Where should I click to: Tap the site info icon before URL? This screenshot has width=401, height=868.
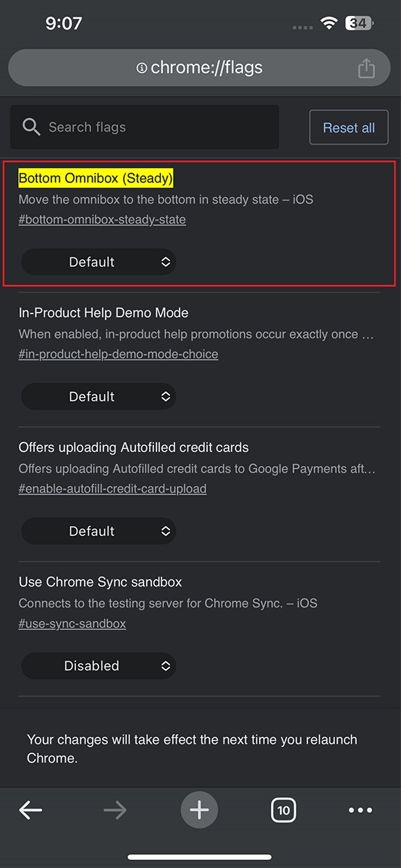click(x=142, y=69)
